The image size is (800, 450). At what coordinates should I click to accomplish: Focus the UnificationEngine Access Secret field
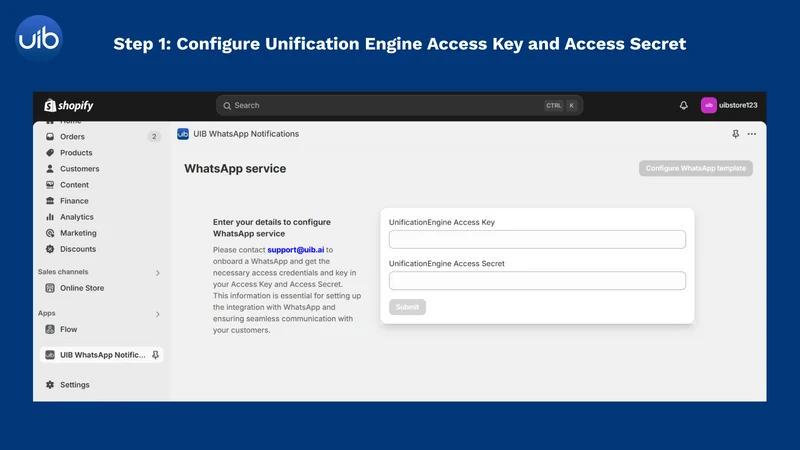pos(537,281)
